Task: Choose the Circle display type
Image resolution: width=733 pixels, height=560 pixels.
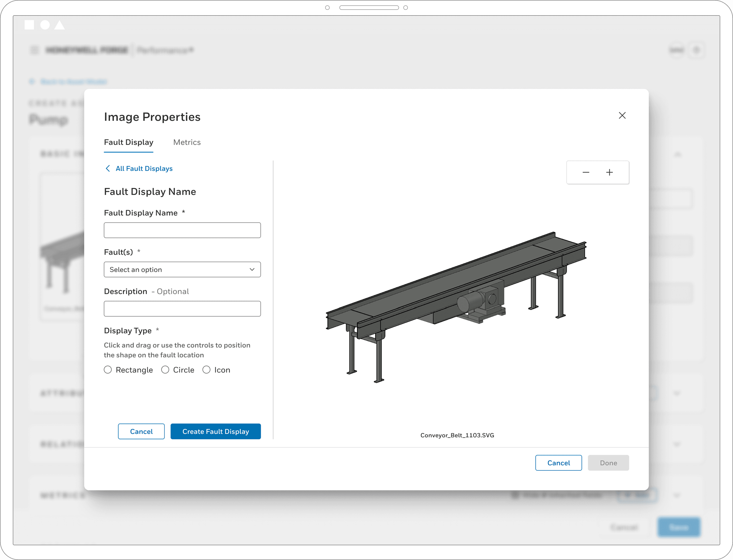Action: point(165,370)
